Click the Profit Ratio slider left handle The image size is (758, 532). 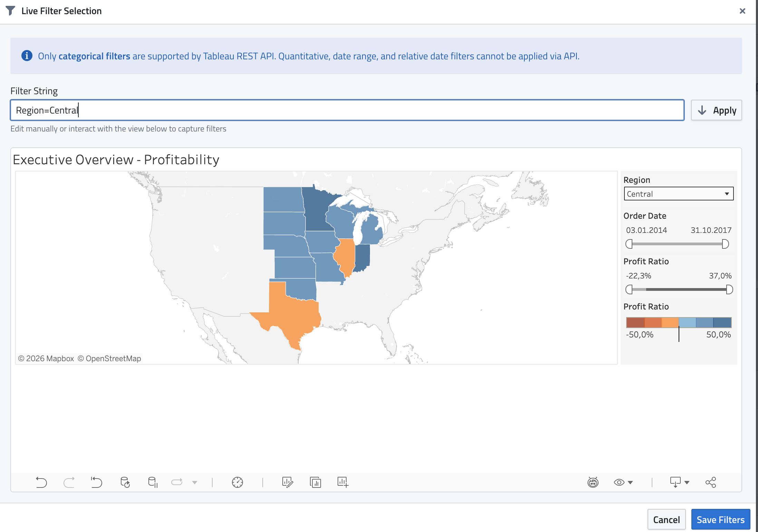(629, 289)
